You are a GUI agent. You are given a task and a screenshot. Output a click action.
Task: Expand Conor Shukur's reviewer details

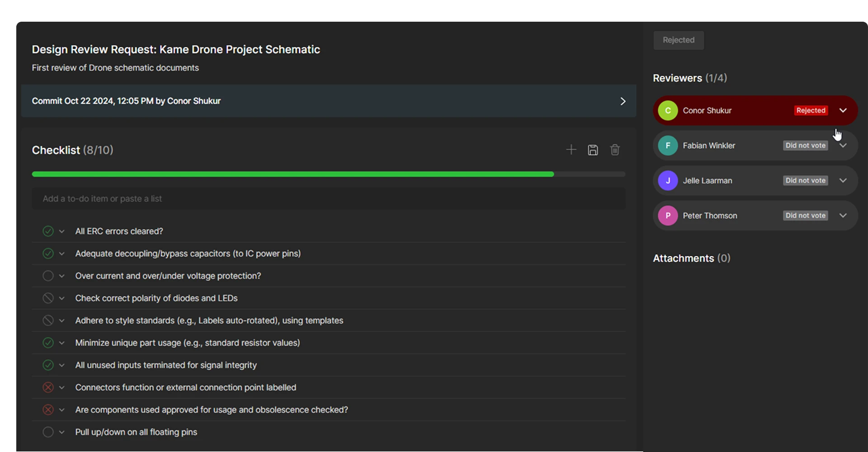pos(843,110)
